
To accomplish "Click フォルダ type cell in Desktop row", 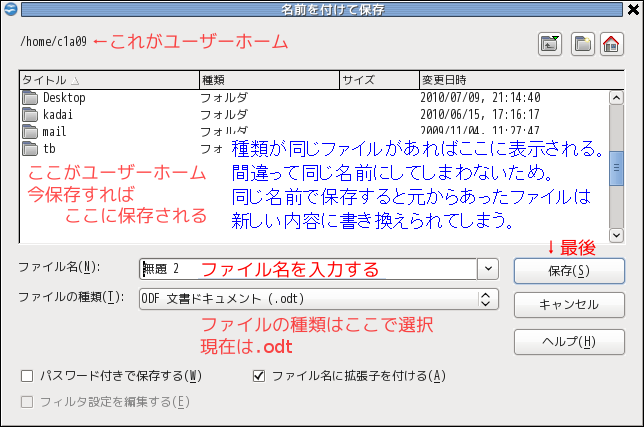I will 224,98.
